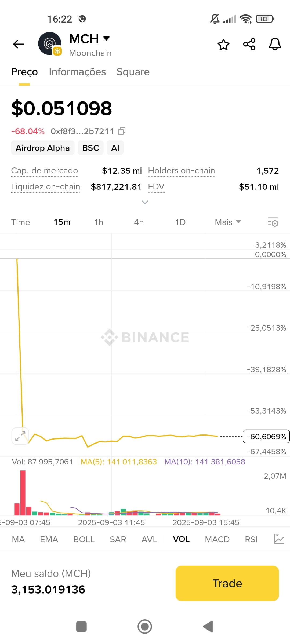This screenshot has width=290, height=644.
Task: Copy the contract address 0xf8f3...2b7211
Action: coord(122,131)
